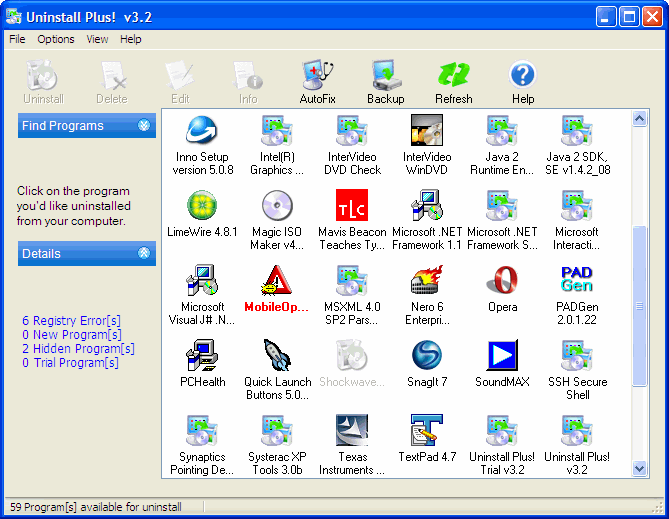Click the status bar program count text

(96, 507)
